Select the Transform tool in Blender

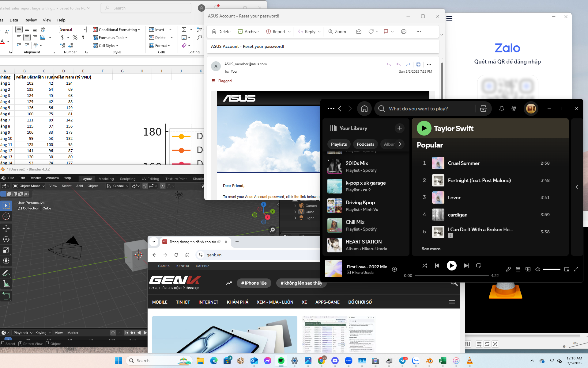6,261
